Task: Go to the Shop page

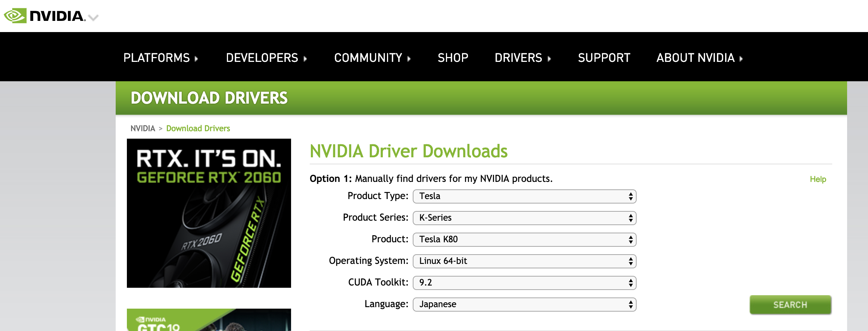Action: click(x=453, y=58)
